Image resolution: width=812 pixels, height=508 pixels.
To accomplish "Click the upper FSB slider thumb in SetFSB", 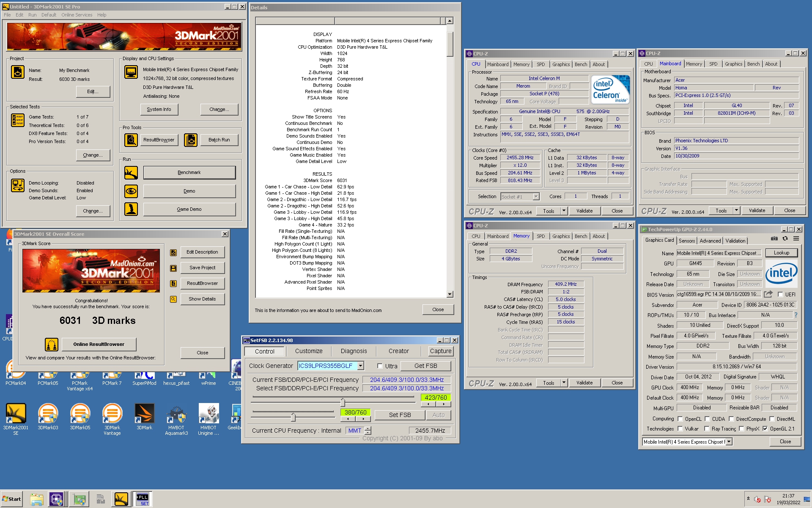I will [x=343, y=402].
